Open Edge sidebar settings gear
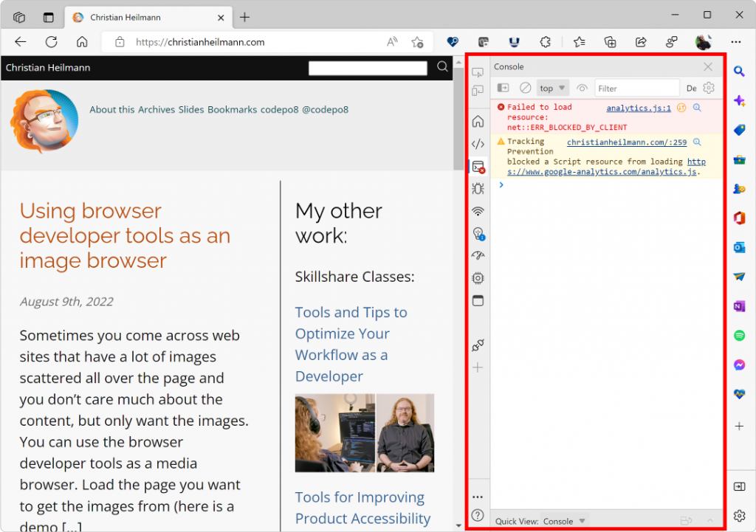756x532 pixels. (740, 516)
